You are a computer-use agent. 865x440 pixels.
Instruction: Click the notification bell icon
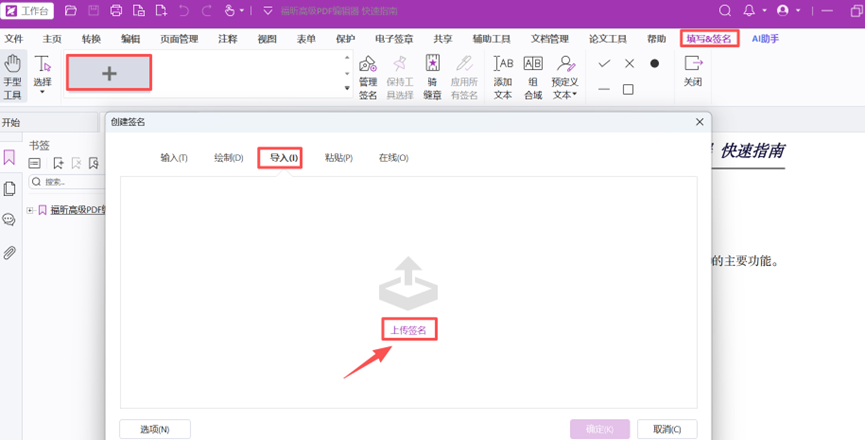click(x=749, y=11)
